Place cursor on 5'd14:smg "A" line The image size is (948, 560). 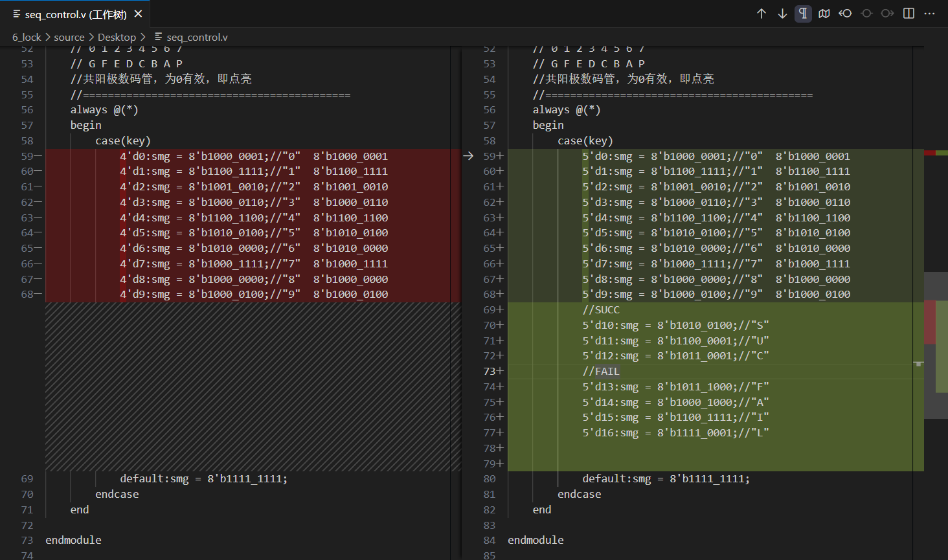pos(675,402)
